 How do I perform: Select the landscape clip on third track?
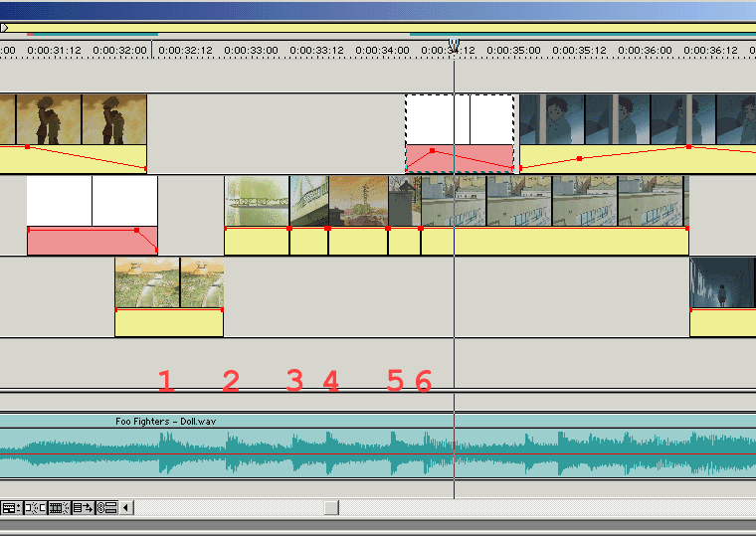(x=168, y=283)
